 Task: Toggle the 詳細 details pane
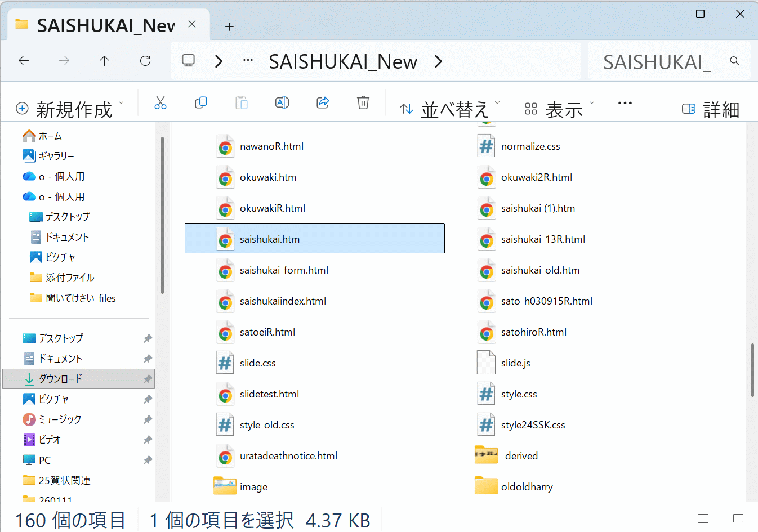711,109
